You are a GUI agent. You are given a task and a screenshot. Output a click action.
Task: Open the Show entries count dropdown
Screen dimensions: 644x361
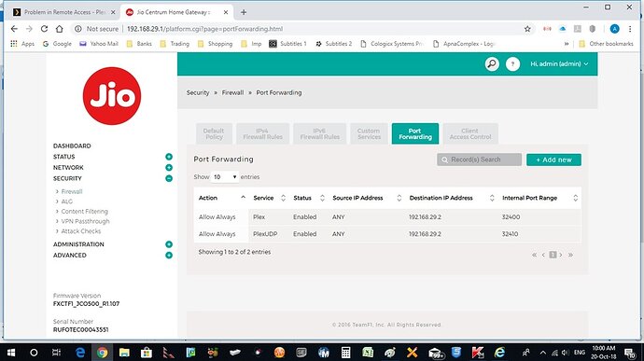coord(225,177)
